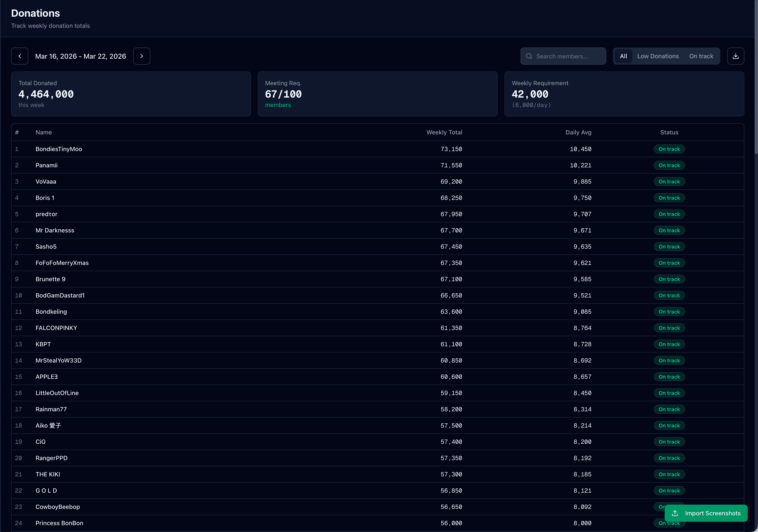Click the upload icon inside Import Screenshots
This screenshot has height=532, width=758.
coord(675,514)
